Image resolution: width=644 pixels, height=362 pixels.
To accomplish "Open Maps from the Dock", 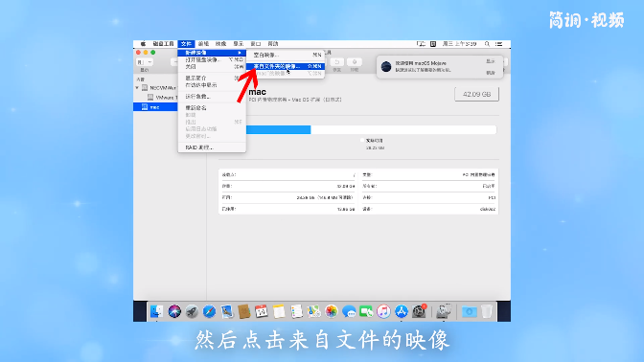I will pos(313,311).
